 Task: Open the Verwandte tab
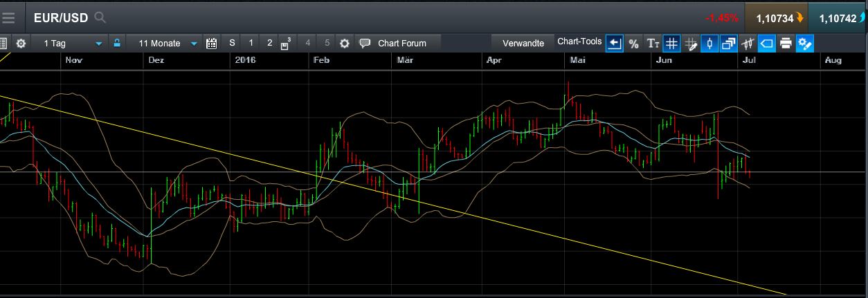523,43
